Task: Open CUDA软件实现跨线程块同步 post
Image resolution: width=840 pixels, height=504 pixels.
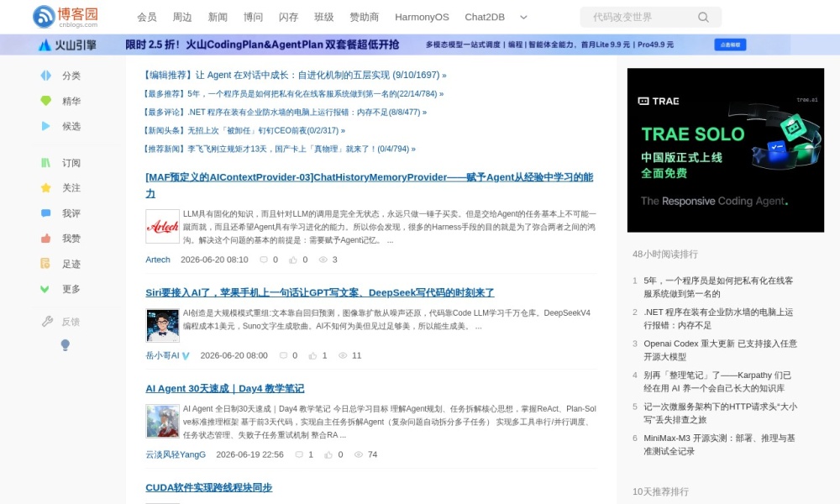Action: 209,487
